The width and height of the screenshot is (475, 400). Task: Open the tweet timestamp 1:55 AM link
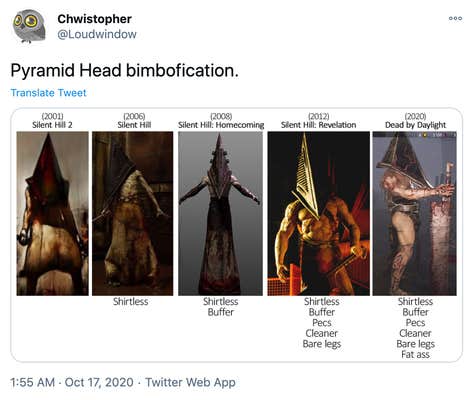coord(32,382)
